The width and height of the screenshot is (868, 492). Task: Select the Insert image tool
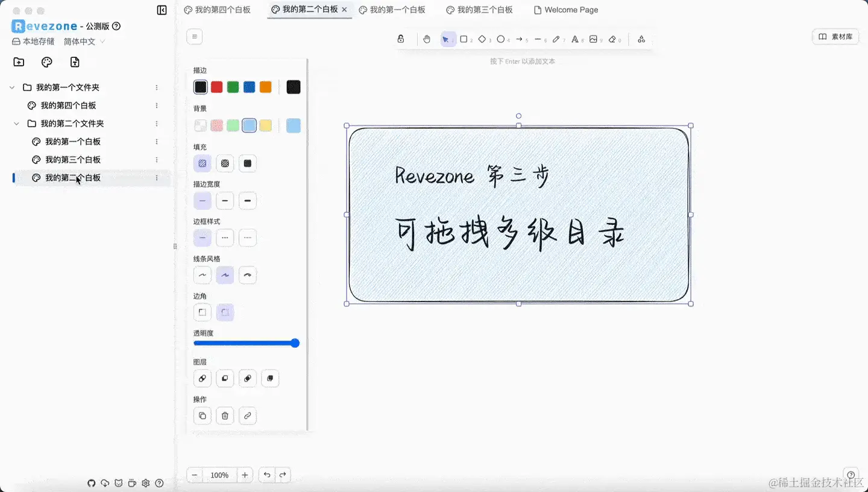click(593, 39)
